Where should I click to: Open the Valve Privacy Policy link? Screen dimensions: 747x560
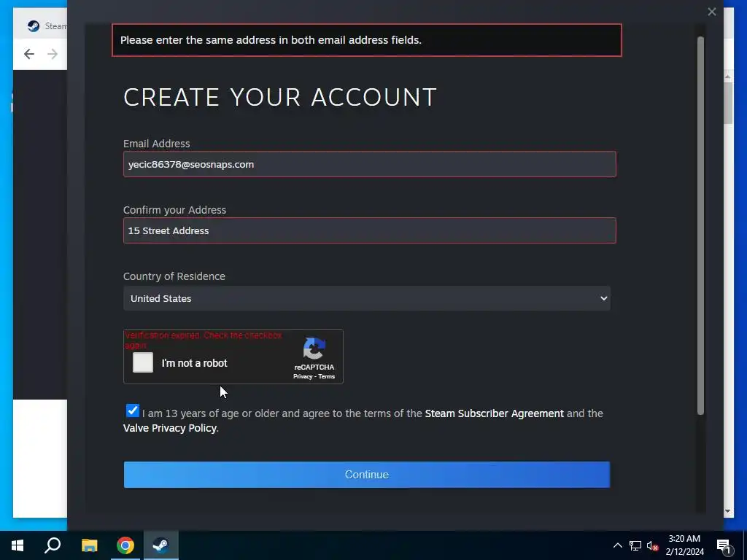tap(169, 428)
